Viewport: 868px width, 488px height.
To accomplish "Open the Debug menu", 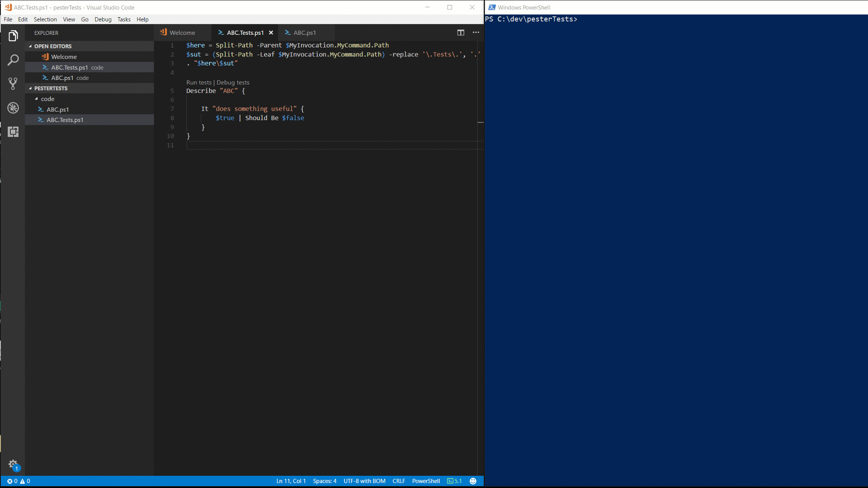I will (103, 19).
